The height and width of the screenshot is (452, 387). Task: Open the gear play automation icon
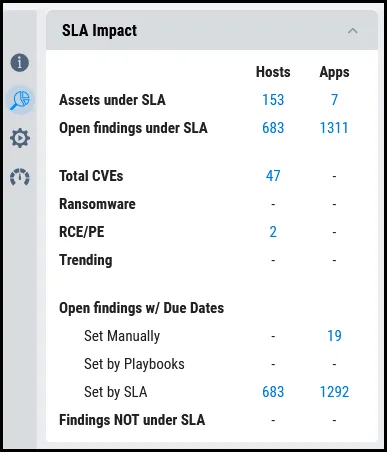[x=20, y=138]
